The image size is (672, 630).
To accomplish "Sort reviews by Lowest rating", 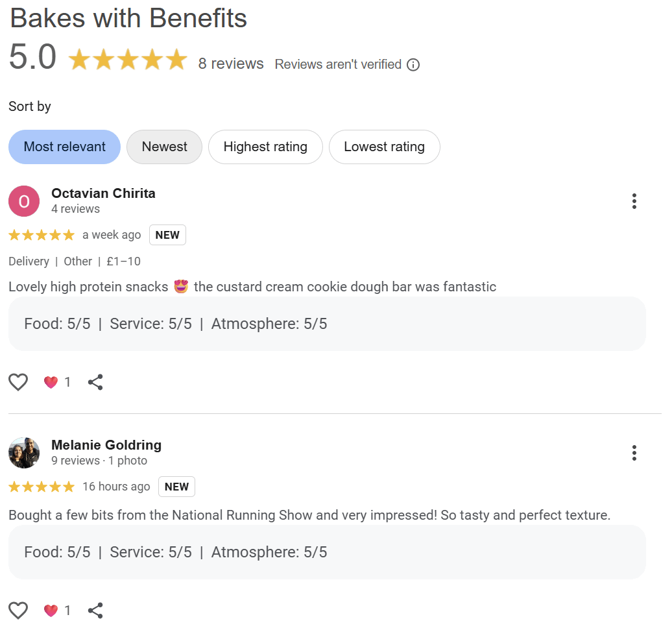I will tap(384, 147).
